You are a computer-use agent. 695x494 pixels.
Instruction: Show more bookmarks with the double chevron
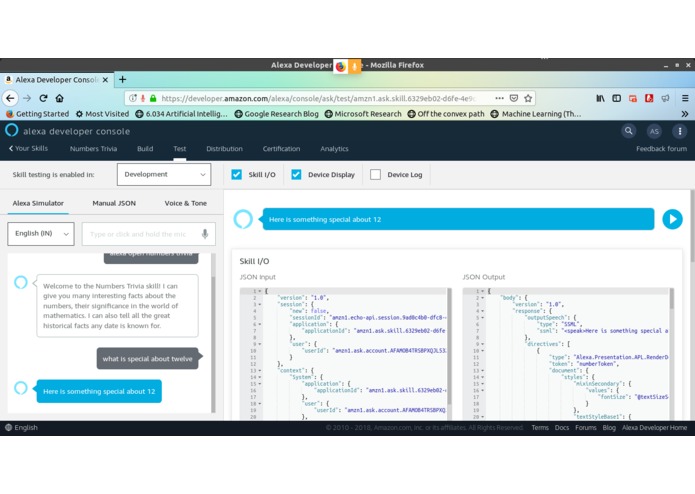coord(685,114)
